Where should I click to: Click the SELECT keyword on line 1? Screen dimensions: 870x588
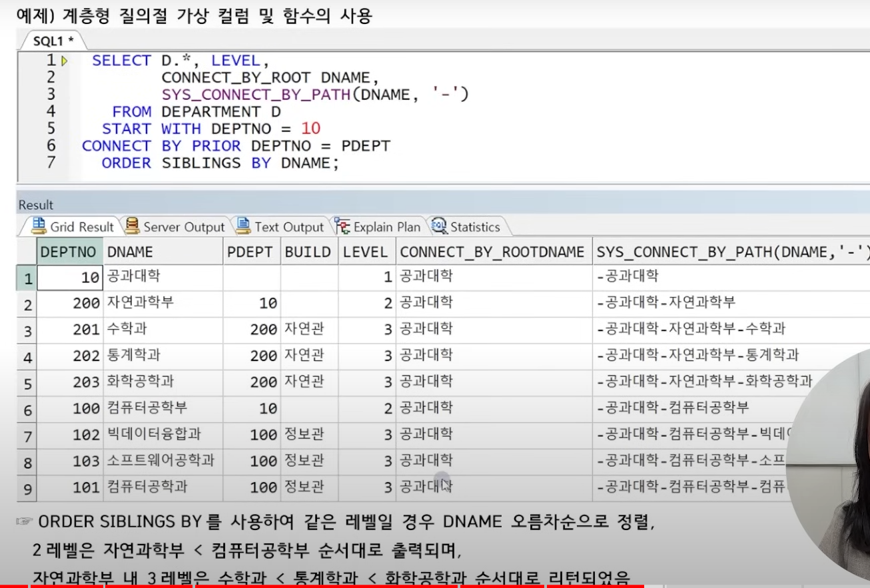[121, 61]
